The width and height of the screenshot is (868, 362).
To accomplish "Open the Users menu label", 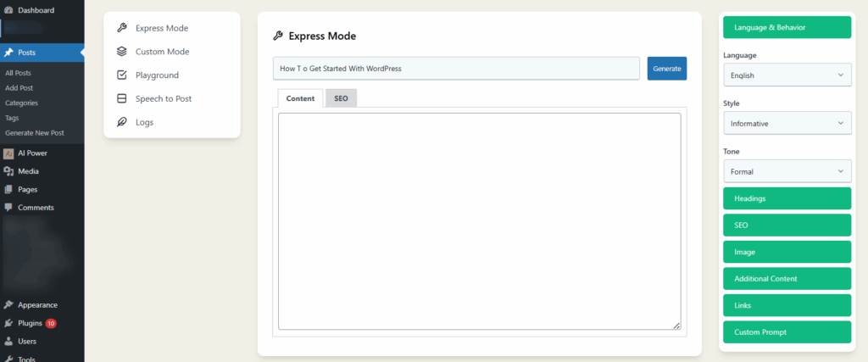I will coord(27,342).
